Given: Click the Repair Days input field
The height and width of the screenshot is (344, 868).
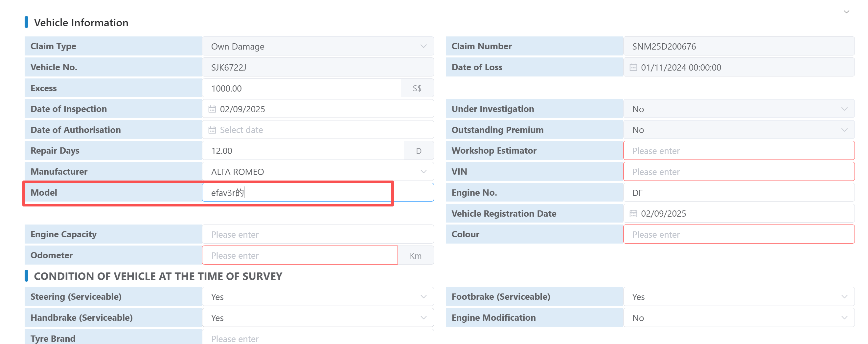Looking at the screenshot, I should tap(303, 151).
